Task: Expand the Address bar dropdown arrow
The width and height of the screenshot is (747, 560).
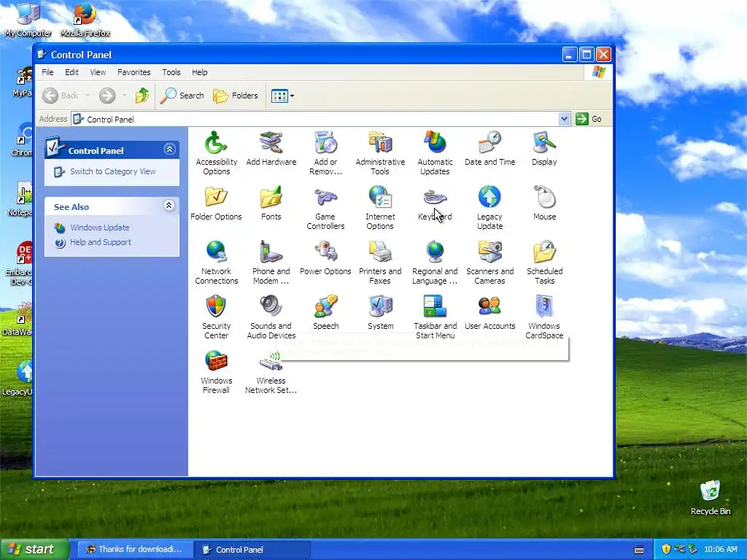Action: [x=564, y=119]
